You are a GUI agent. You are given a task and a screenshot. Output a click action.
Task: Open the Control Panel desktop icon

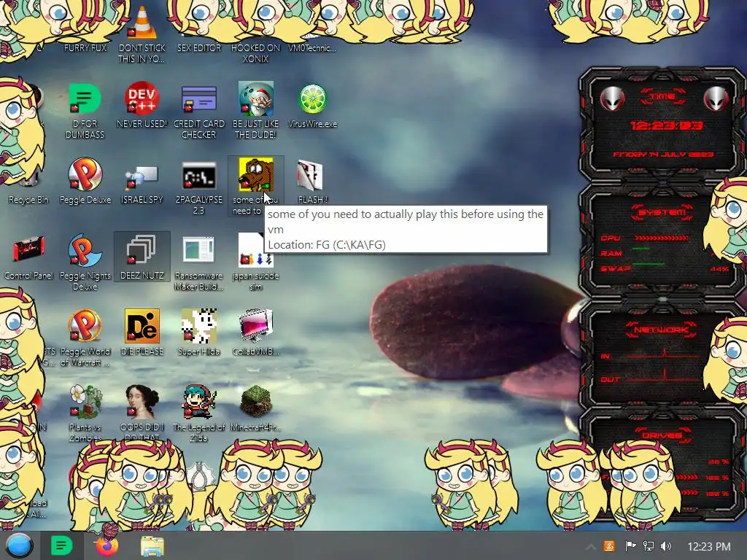(28, 249)
